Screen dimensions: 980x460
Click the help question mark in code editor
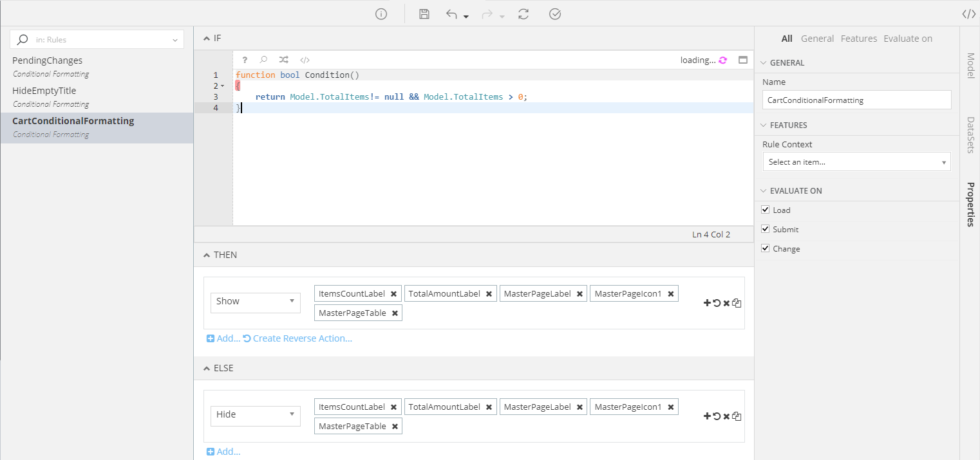(x=245, y=60)
